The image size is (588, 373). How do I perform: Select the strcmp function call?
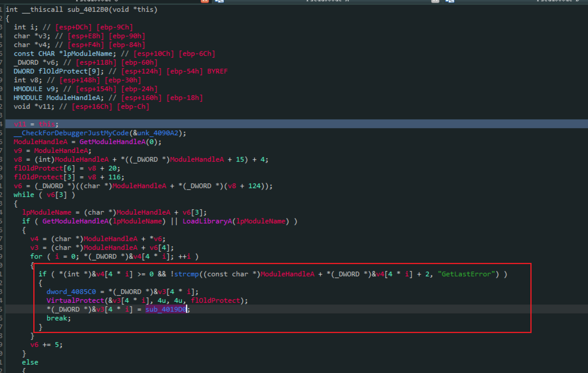coord(187,274)
